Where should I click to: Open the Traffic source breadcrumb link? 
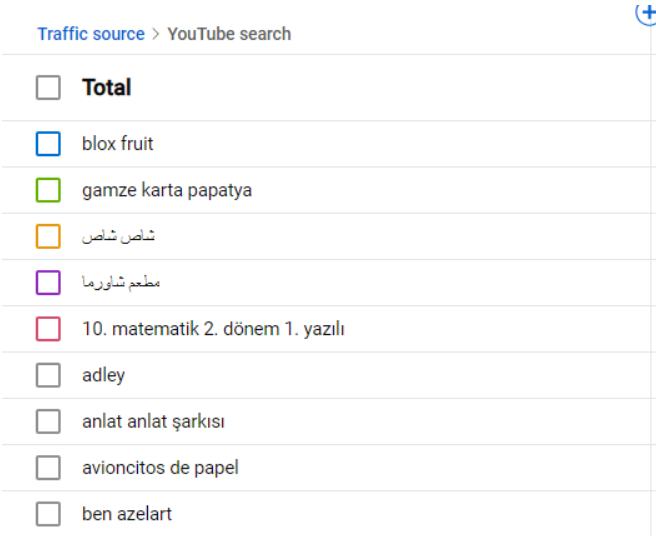[91, 34]
